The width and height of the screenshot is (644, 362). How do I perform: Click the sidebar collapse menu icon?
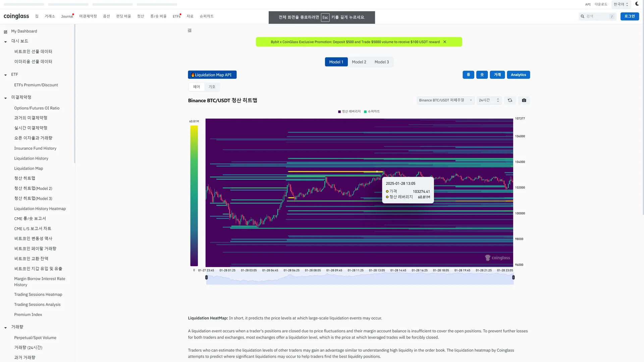point(190,31)
